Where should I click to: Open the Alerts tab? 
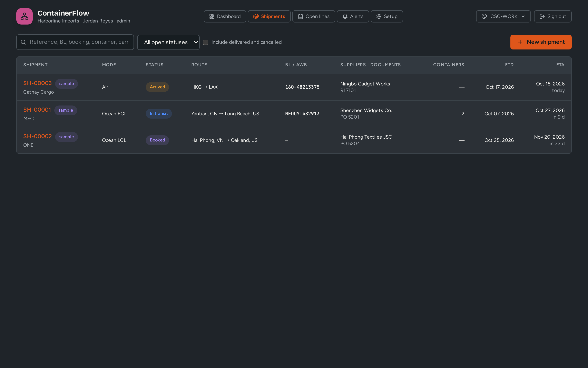[x=353, y=16]
